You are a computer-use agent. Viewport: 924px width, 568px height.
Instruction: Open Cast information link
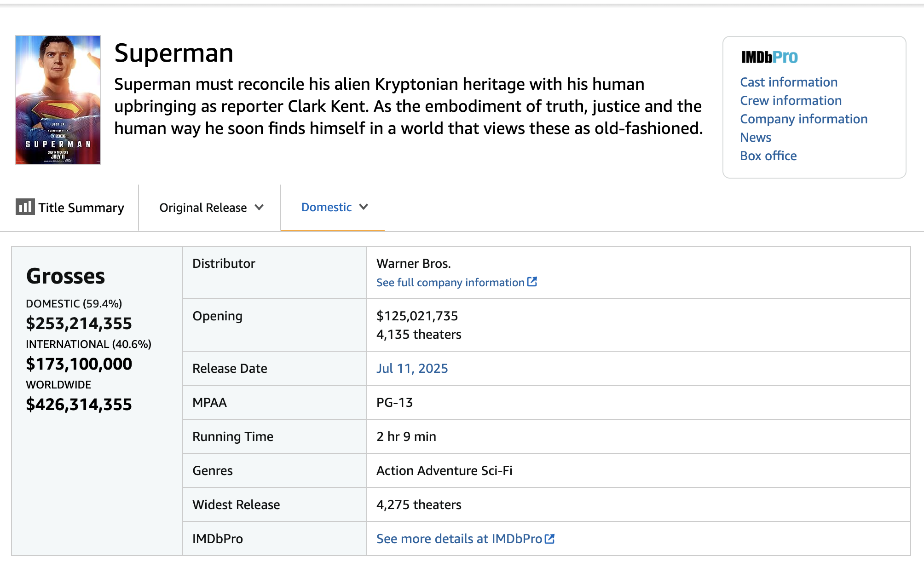(789, 82)
